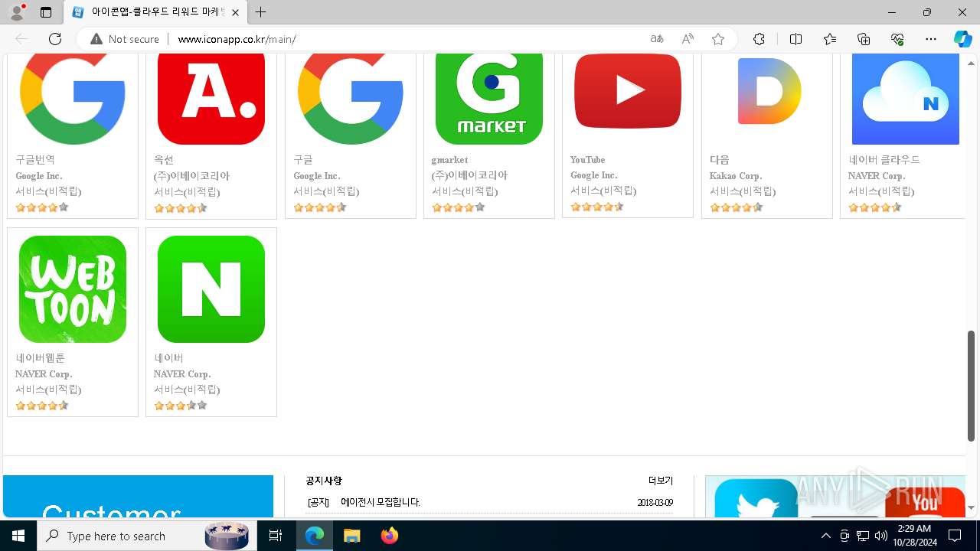Click the 네이버 클라우드 title link
This screenshot has height=551, width=980.
(x=884, y=160)
